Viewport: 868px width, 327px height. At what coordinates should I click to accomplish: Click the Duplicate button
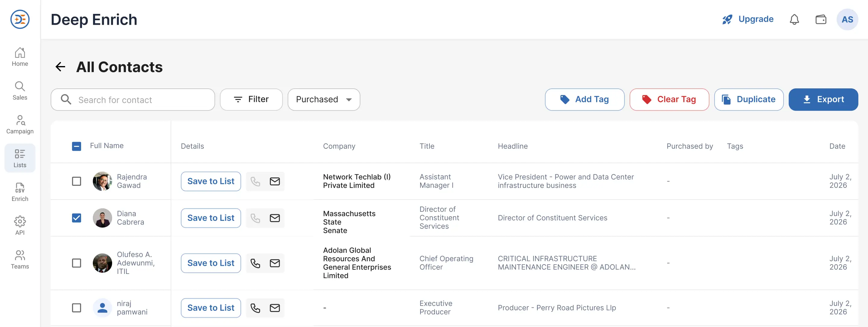[749, 100]
